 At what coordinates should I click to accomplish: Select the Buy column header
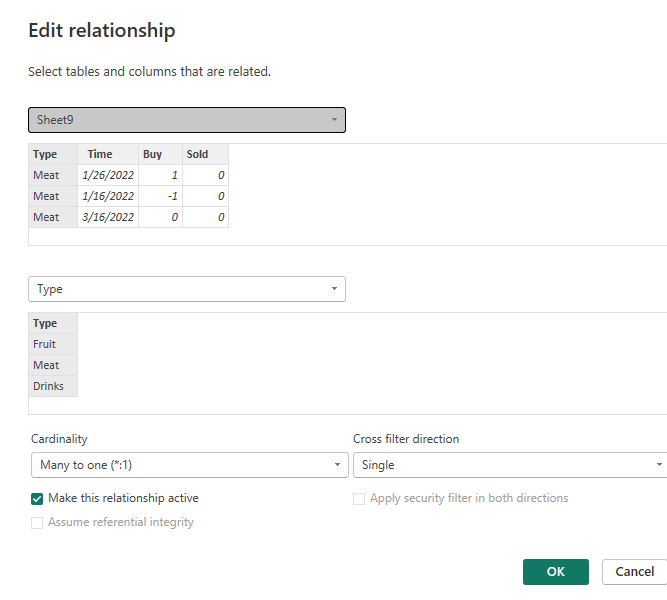pos(160,154)
